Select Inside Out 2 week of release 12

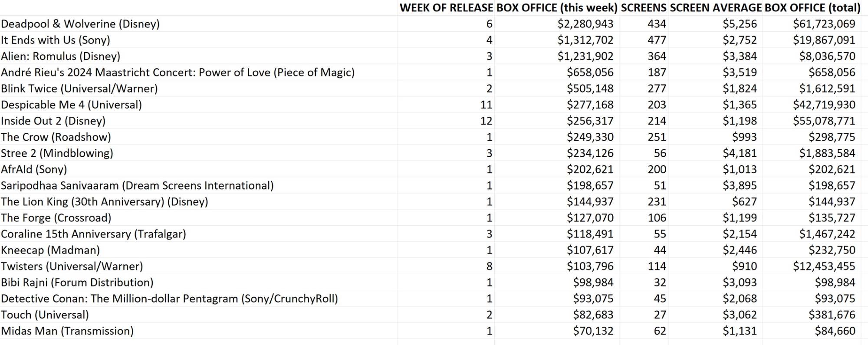(x=486, y=121)
